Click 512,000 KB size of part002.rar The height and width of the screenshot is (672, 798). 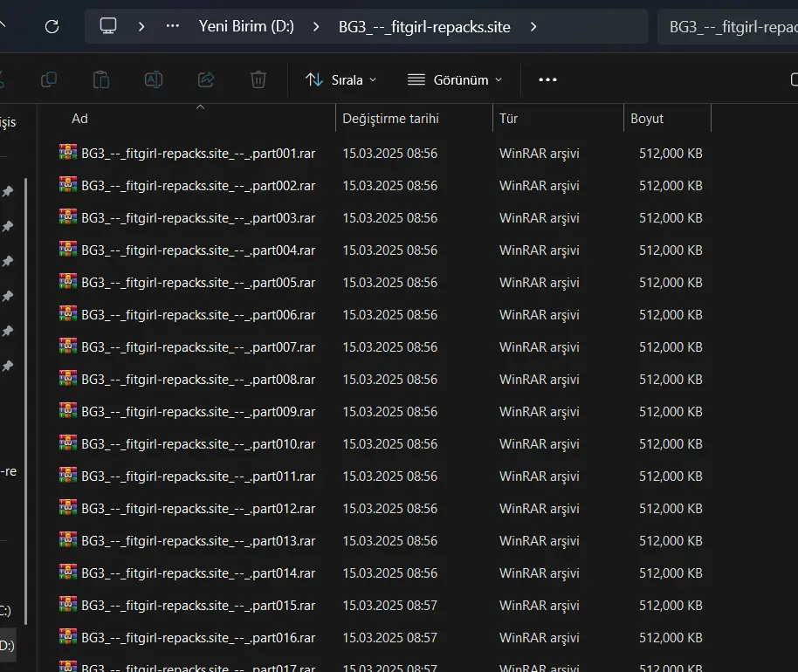[671, 186]
